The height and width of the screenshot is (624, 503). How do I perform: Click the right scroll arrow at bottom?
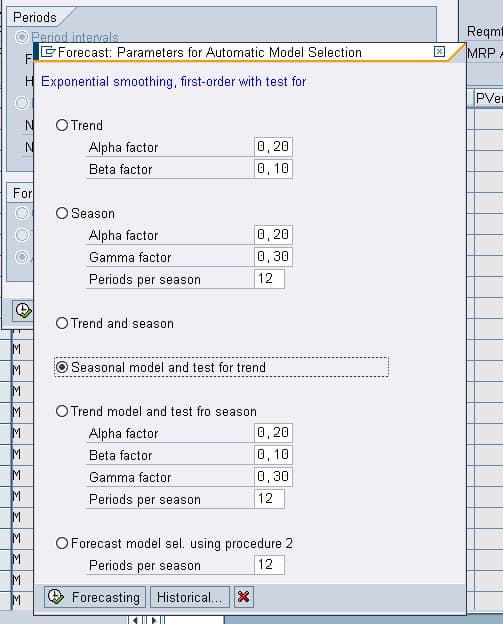154,620
